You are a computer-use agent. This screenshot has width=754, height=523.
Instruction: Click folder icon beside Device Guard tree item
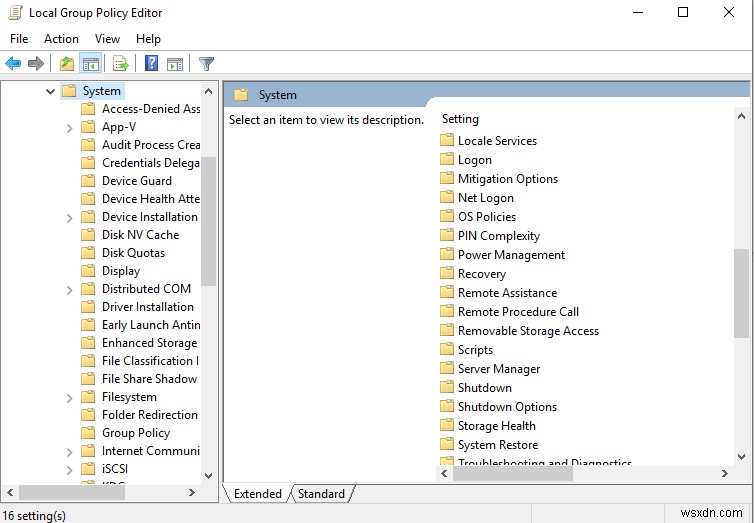tap(88, 181)
